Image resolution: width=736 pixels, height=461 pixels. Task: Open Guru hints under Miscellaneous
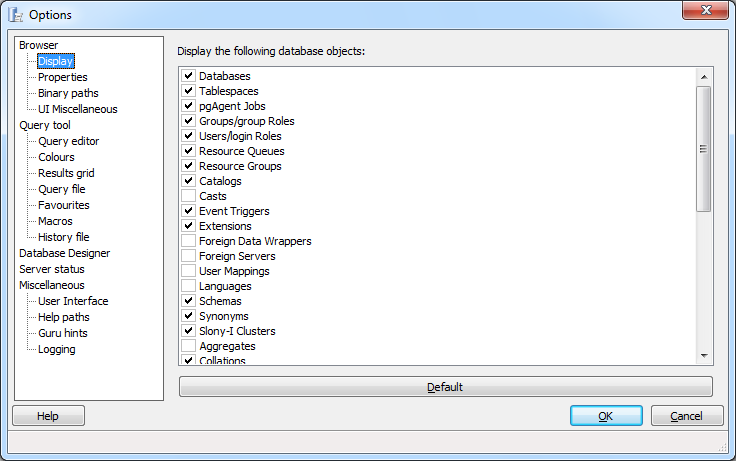pos(64,333)
